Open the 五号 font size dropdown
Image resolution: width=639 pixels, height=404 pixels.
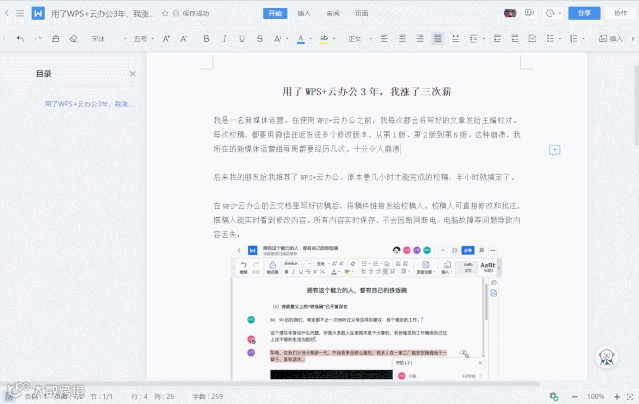pos(143,39)
